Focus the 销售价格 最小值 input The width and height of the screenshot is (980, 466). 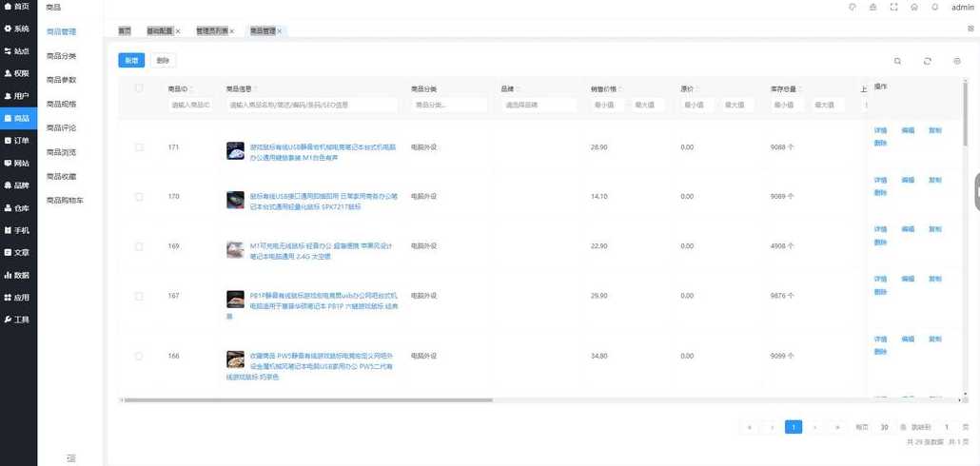[x=607, y=105]
